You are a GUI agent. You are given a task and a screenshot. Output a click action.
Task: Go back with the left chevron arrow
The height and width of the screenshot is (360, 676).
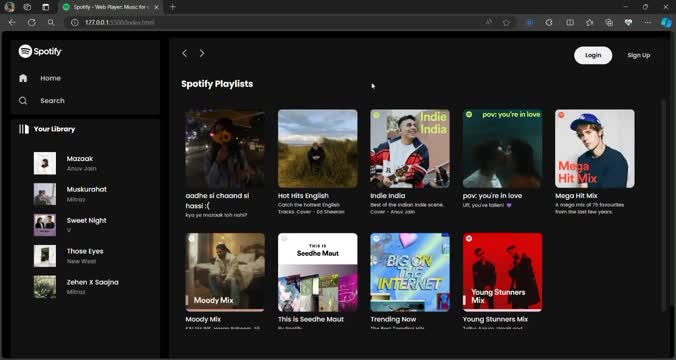[x=185, y=53]
